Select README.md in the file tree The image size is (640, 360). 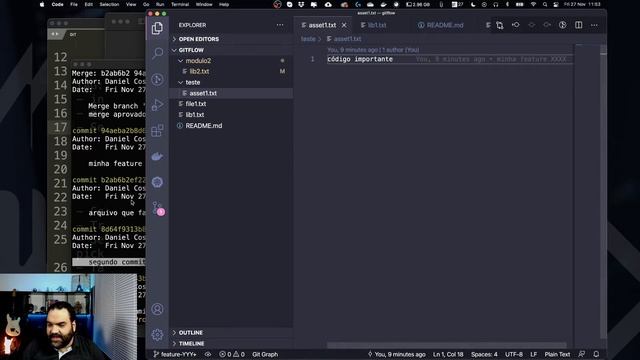(231, 126)
